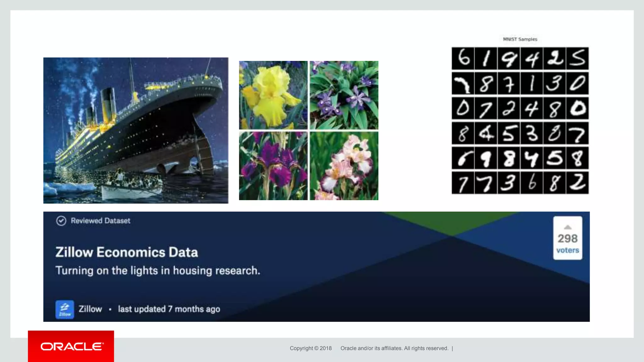Click the Zillow logo icon
Screen dimensions: 644x362
(x=65, y=310)
